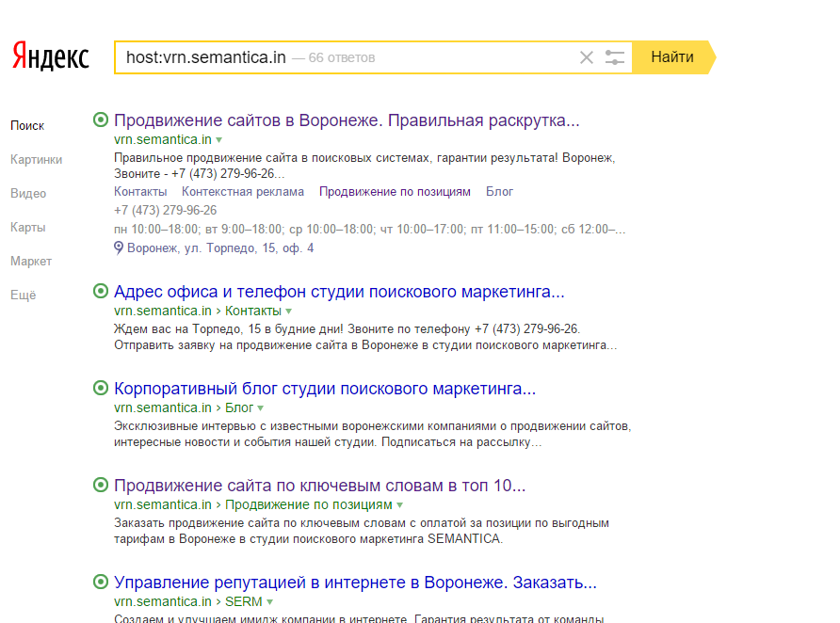Expand dropdown arrow after first vrn.semantica.in URL
This screenshot has width=840, height=623.
[219, 140]
